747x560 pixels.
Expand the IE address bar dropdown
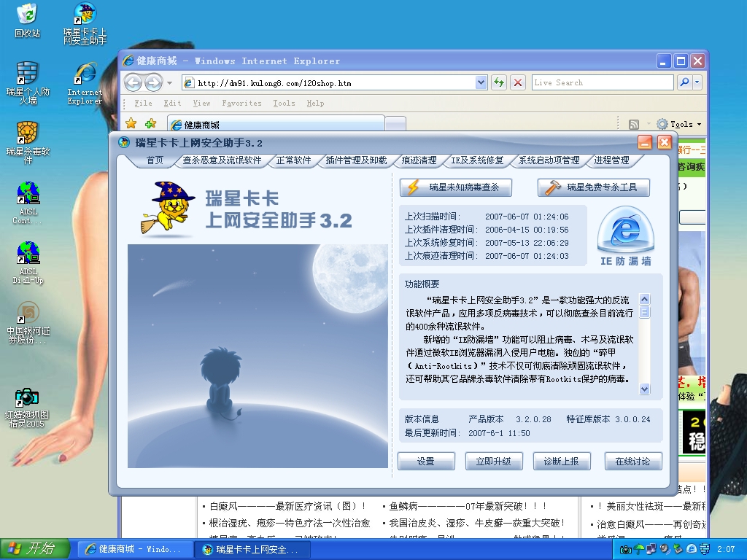point(481,82)
